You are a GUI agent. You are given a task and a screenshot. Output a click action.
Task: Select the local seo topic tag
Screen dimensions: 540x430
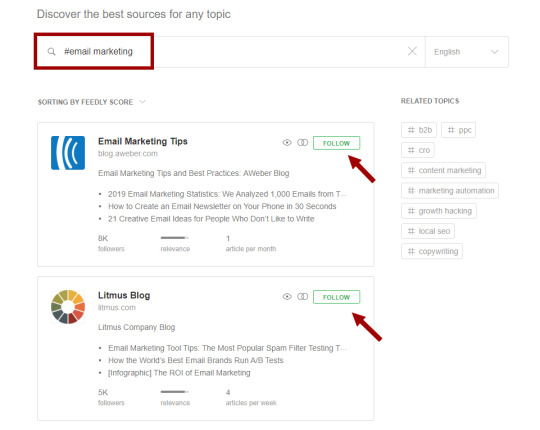point(428,231)
